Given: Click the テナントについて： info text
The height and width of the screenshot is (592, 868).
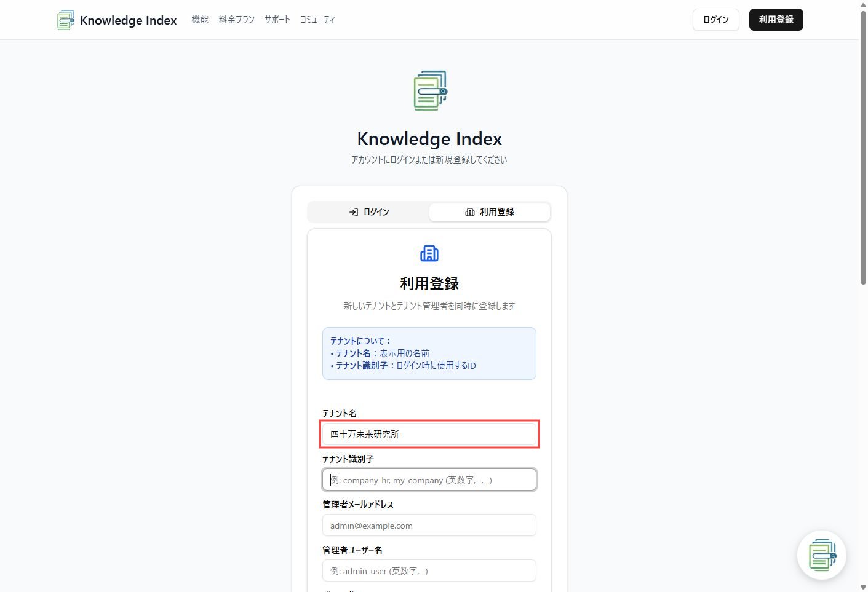Looking at the screenshot, I should pos(360,341).
